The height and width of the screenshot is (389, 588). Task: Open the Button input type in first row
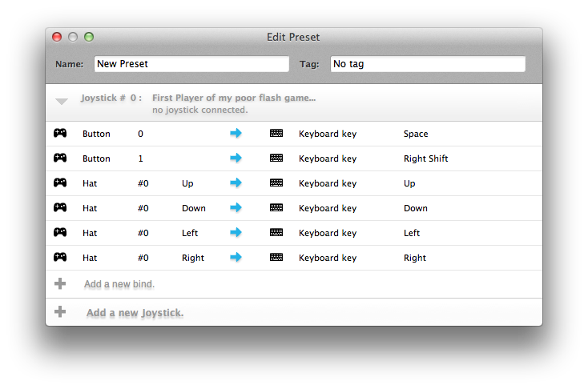click(96, 134)
